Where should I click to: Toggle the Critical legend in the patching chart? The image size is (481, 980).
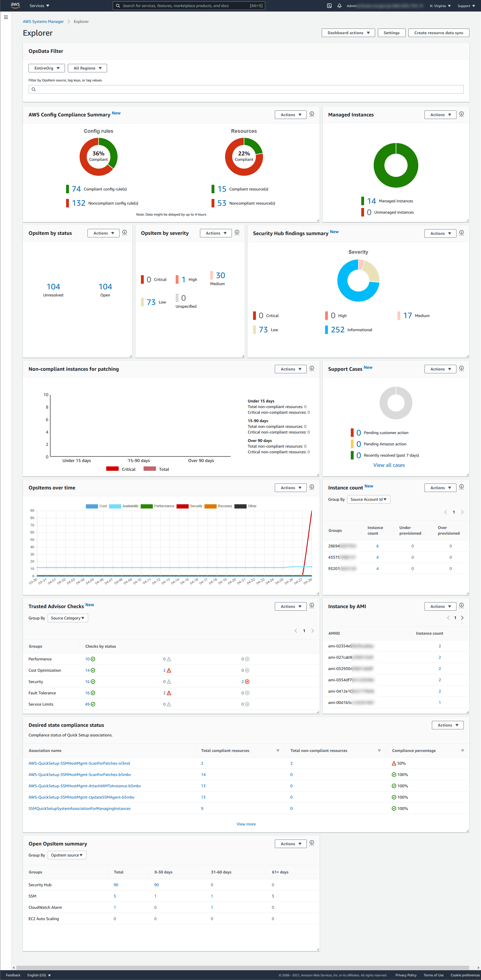pyautogui.click(x=121, y=469)
